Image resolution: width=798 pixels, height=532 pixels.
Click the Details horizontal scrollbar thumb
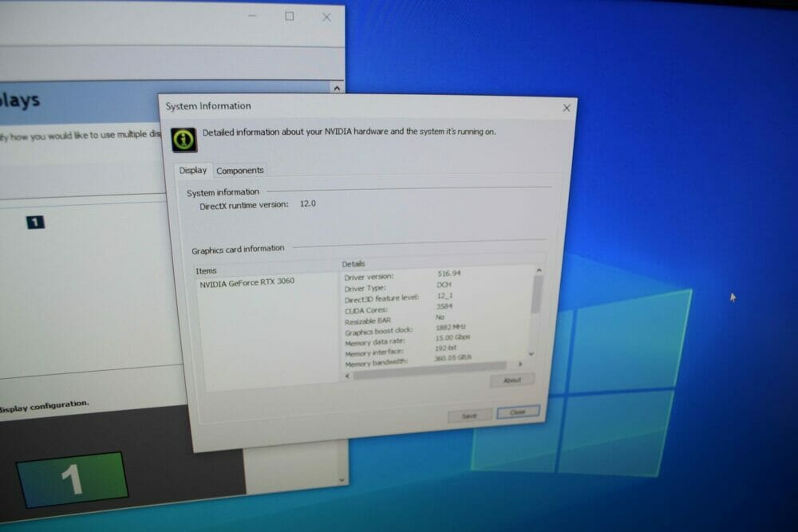[x=430, y=371]
